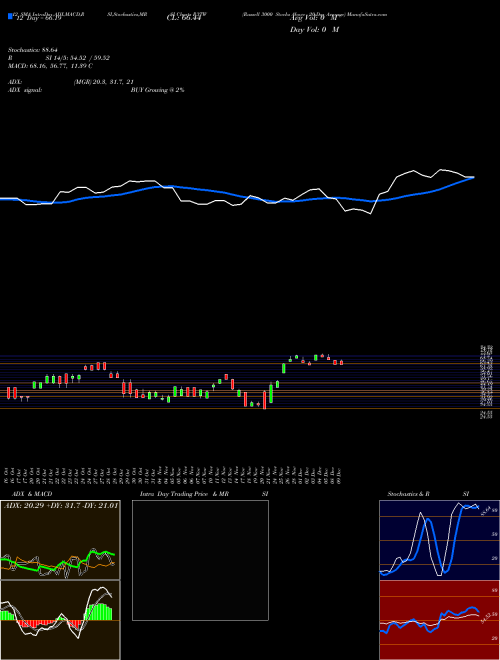This screenshot has height=660, width=500.
Task: Click the blue 12 Day legend swatch
Action: point(10,16)
